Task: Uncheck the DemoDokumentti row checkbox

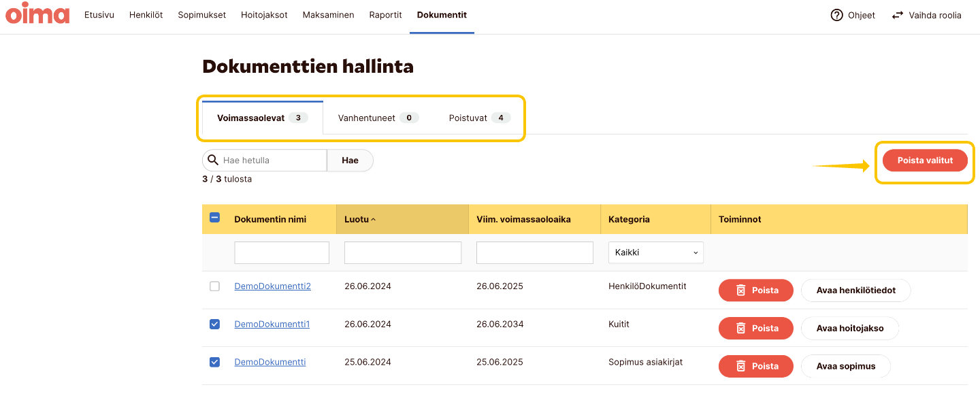Action: click(214, 362)
